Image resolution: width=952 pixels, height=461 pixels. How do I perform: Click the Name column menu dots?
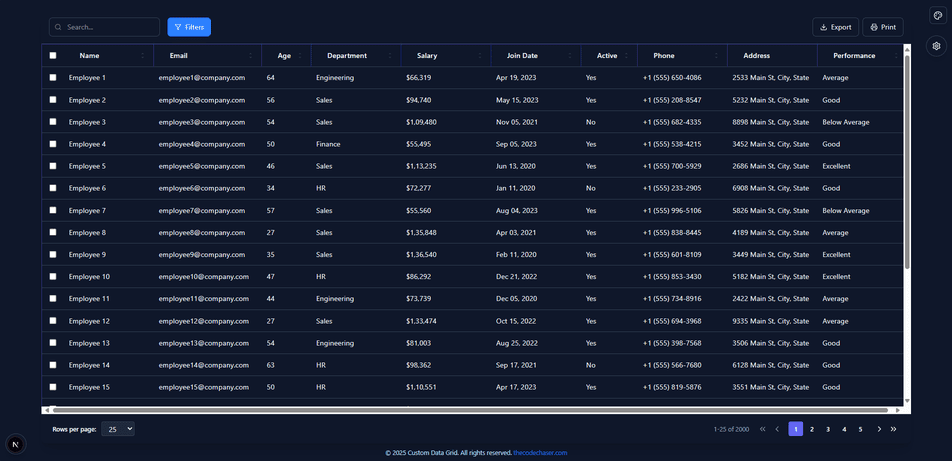pyautogui.click(x=142, y=56)
